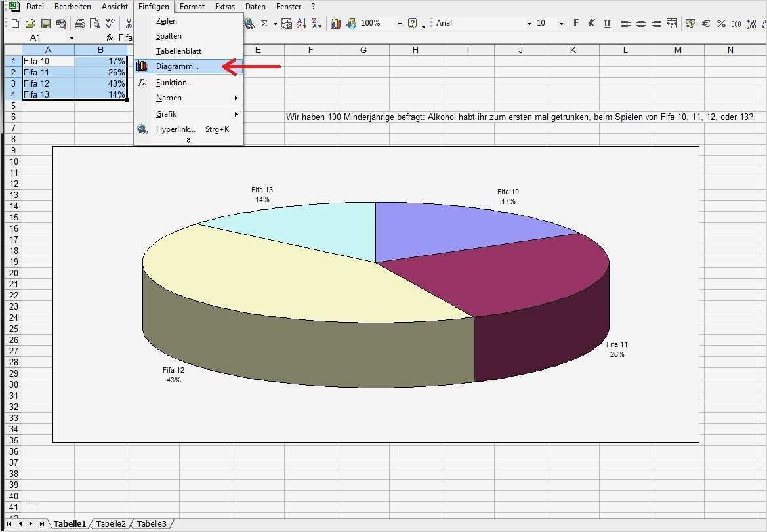
Task: Select row header 20
Action: coord(14,273)
